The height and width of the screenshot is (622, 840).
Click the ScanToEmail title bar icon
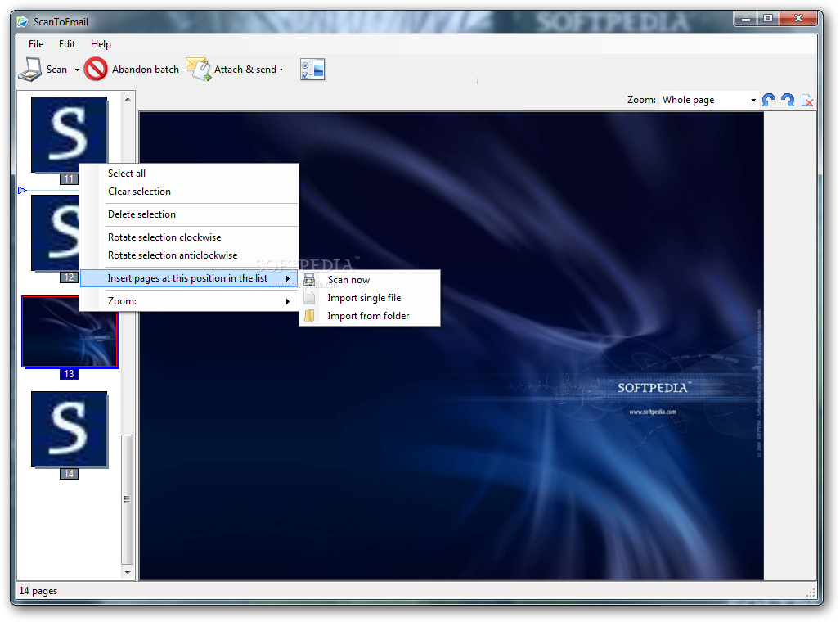click(x=23, y=22)
